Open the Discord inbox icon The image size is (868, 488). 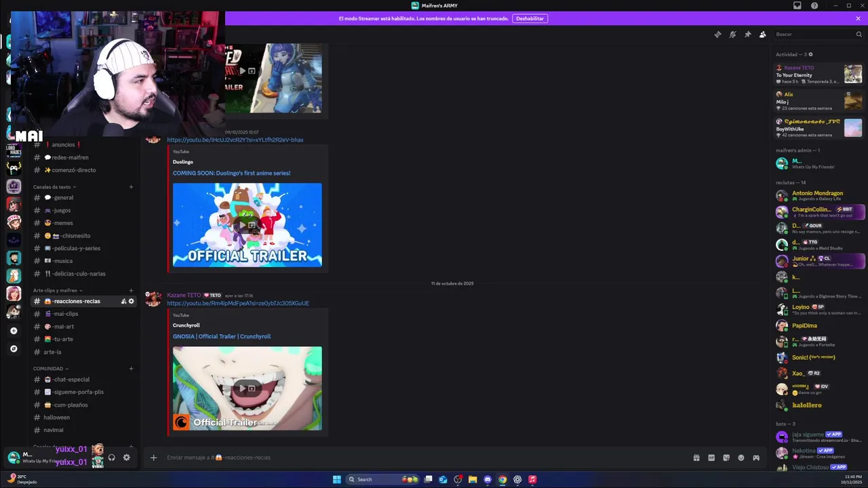[797, 5]
